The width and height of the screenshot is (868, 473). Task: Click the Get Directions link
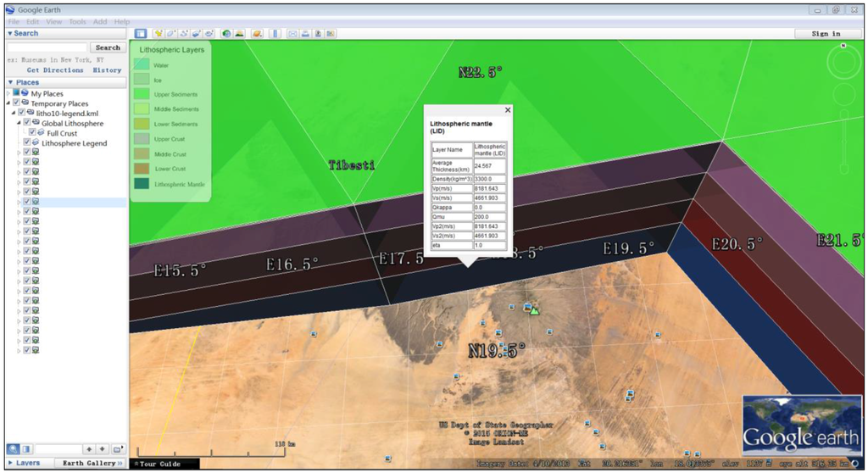point(55,70)
